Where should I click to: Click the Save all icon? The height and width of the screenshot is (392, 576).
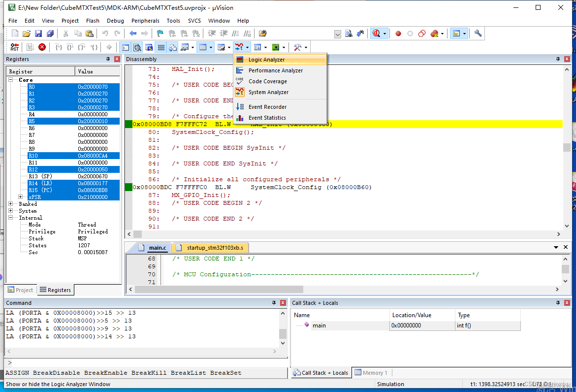[x=50, y=33]
